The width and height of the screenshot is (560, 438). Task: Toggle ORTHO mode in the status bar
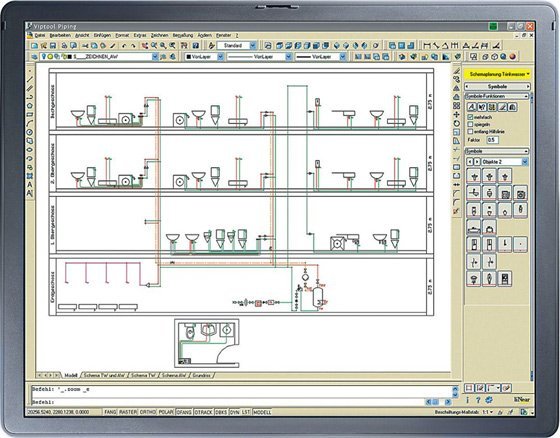(x=148, y=412)
